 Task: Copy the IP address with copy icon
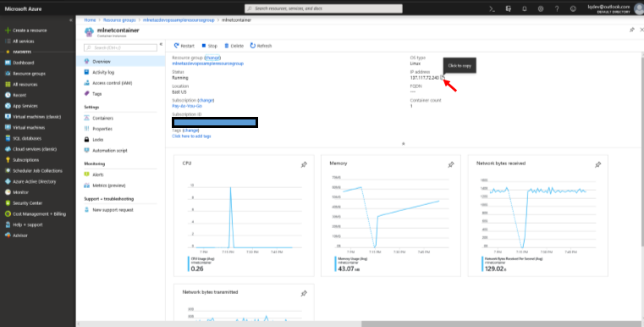point(443,77)
